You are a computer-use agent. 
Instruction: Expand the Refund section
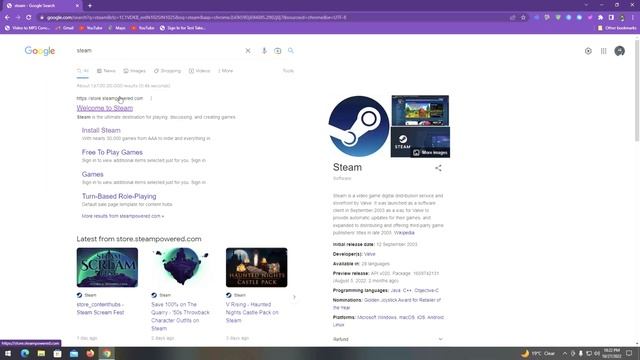[388, 339]
